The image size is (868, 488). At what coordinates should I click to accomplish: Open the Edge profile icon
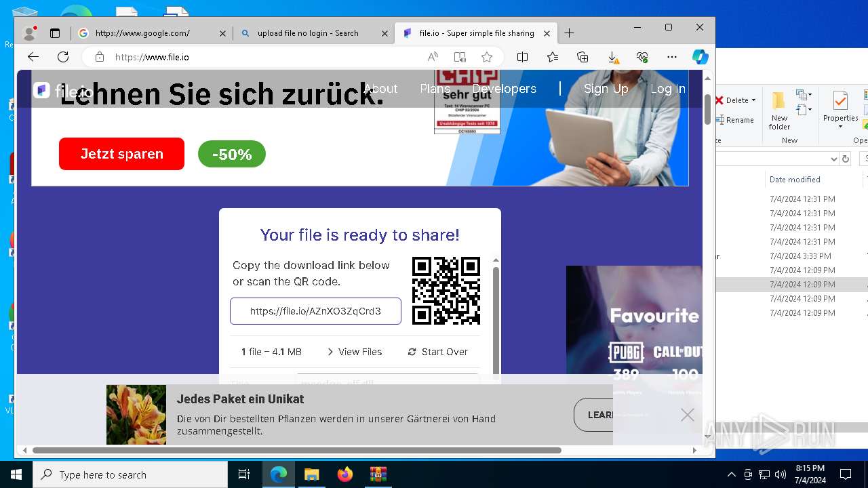click(x=29, y=33)
